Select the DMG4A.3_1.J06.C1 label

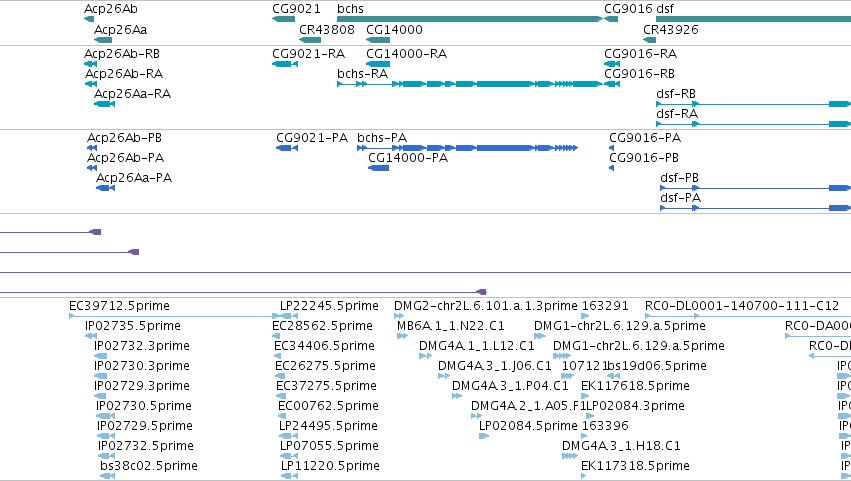coord(495,366)
